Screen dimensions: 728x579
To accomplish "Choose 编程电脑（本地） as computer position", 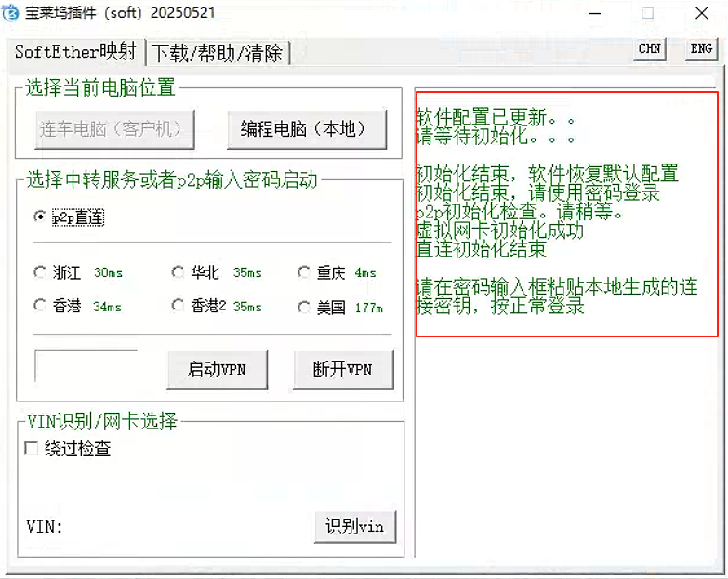I will point(306,129).
